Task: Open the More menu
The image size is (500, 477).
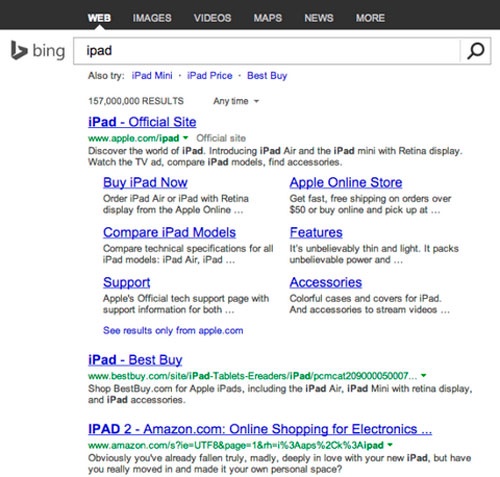Action: point(370,18)
